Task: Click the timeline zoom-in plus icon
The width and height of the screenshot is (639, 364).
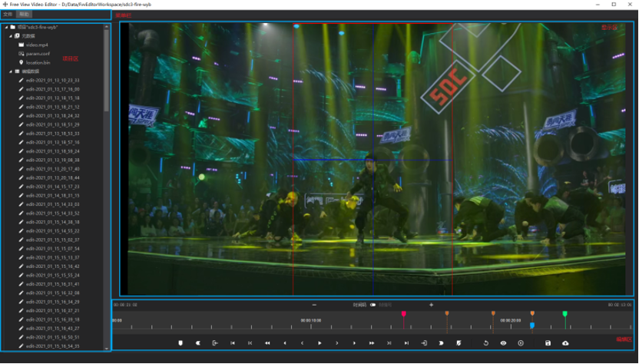Action: point(431,305)
